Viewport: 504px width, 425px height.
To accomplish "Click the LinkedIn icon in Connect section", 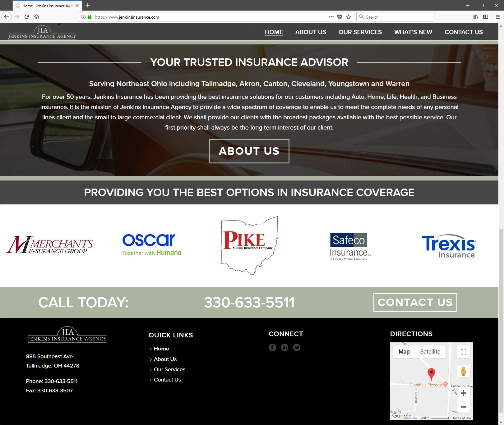I will [284, 348].
